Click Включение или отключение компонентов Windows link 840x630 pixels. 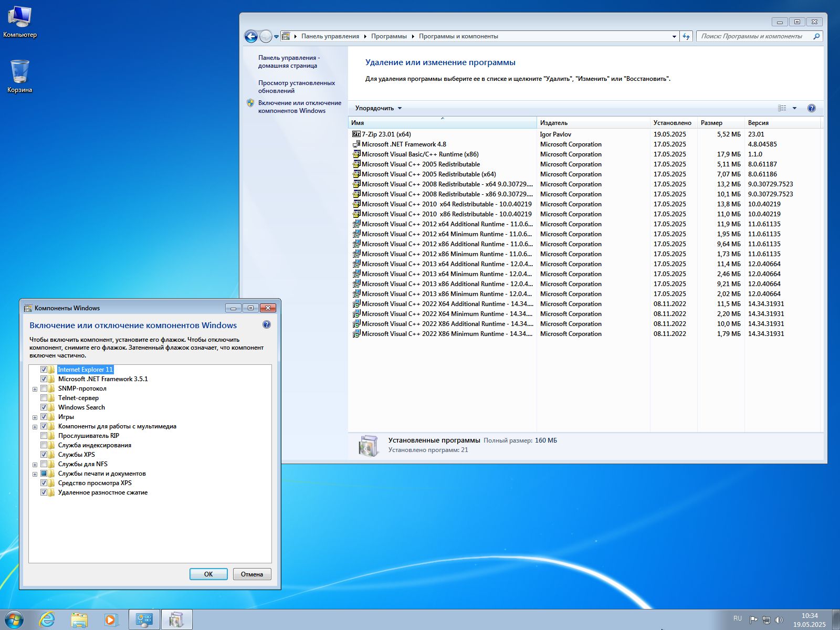click(x=299, y=107)
